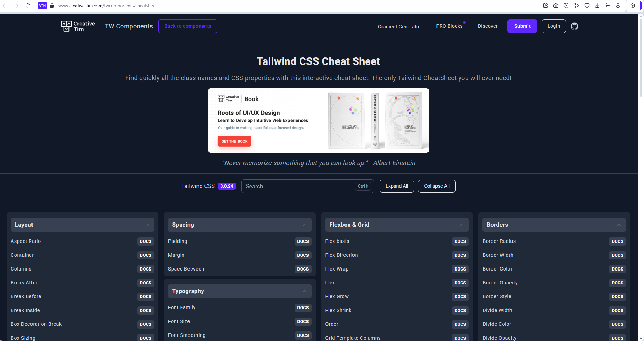
Task: Click the Back to components button
Action: pyautogui.click(x=187, y=26)
